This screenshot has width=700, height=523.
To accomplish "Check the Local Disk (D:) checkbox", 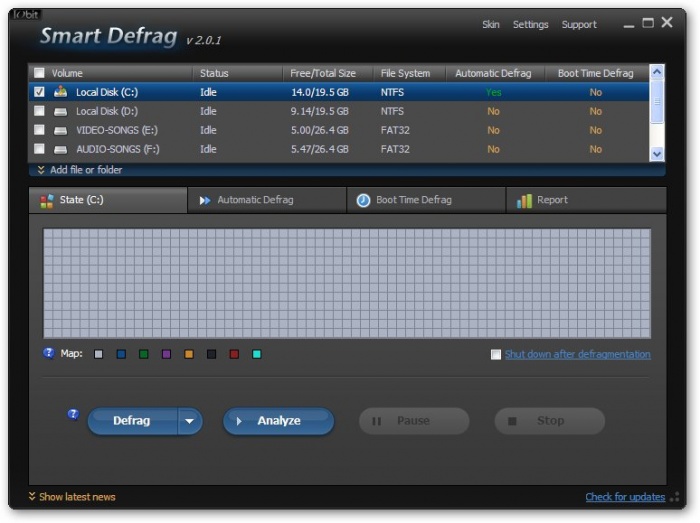I will pos(39,111).
